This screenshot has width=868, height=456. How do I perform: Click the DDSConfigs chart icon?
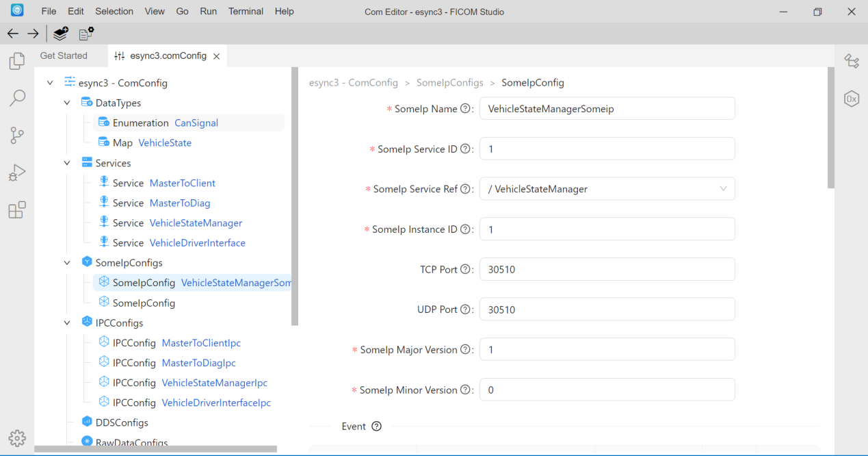click(x=87, y=422)
